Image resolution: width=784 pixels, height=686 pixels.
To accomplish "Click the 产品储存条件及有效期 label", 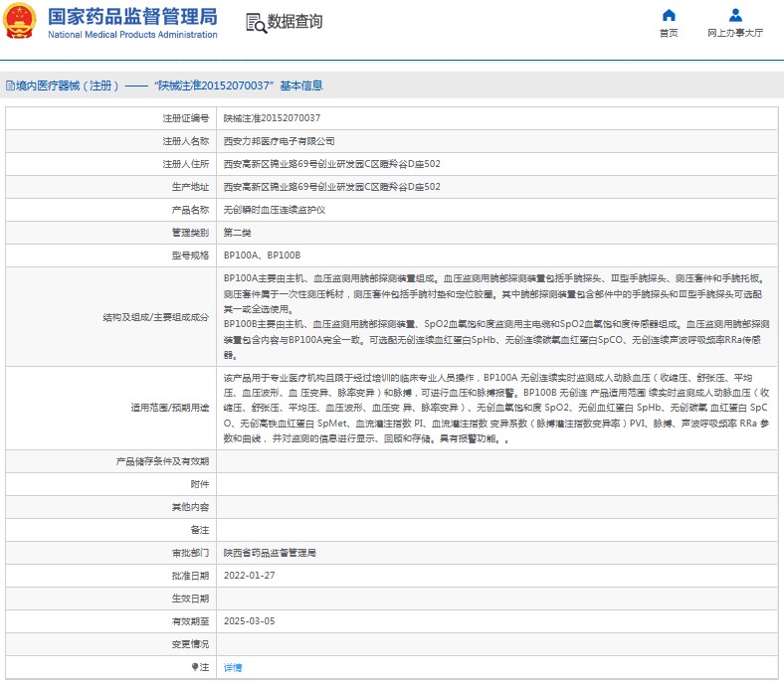I will pos(162,461).
